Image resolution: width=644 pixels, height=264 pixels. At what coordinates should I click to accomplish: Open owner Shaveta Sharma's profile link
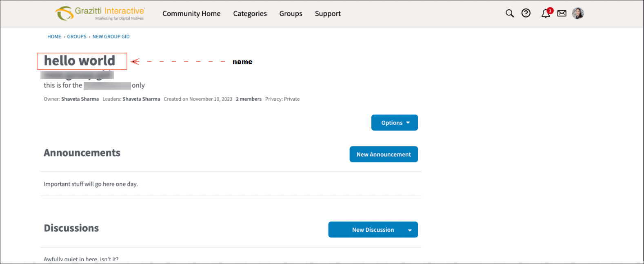tap(80, 99)
